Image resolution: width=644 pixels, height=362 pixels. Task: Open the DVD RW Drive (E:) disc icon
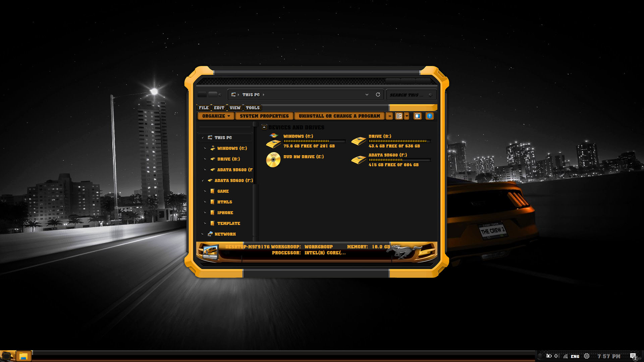pos(273,160)
